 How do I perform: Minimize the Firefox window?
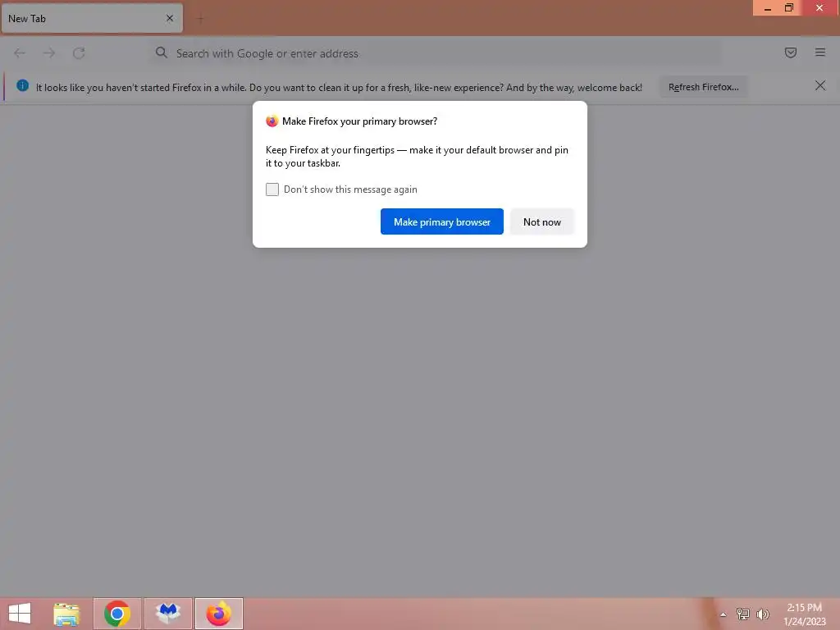767,8
